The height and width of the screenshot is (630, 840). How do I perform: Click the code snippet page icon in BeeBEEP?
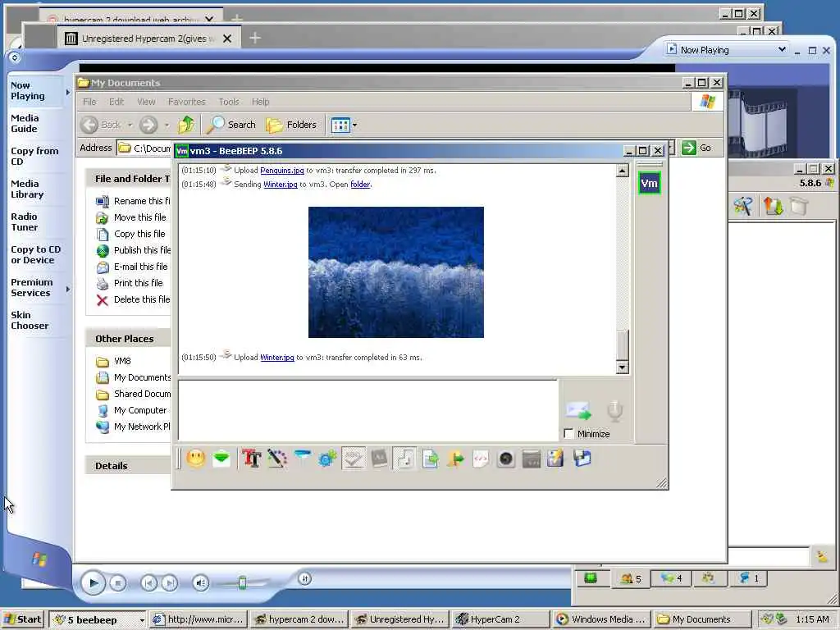click(481, 459)
